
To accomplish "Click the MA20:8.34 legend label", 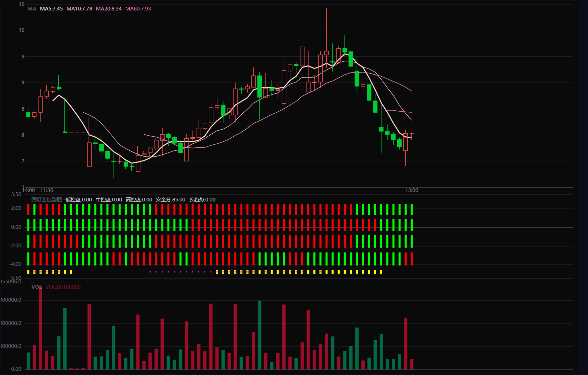I will pos(109,9).
